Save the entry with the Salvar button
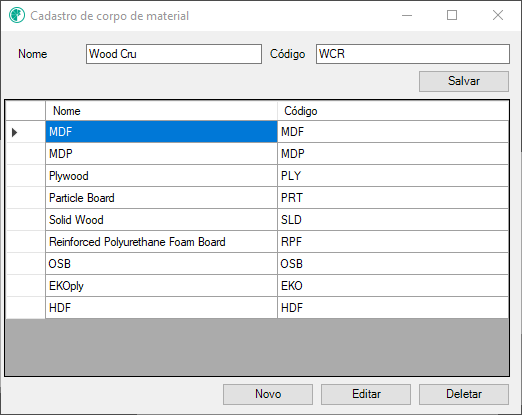 (464, 81)
